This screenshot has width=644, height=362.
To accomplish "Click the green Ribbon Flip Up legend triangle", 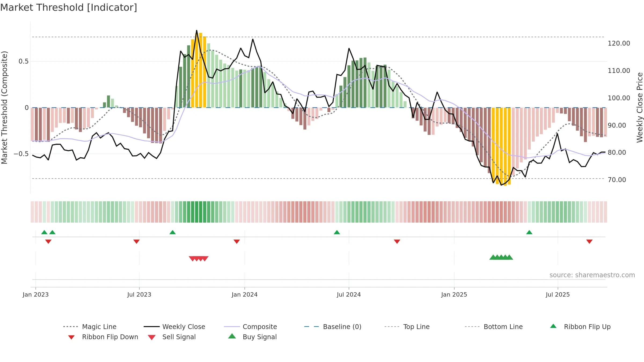I will (553, 326).
